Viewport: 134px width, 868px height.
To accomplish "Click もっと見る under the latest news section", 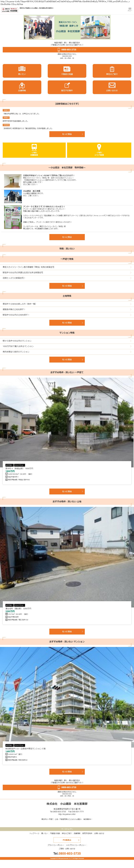I will tap(67, 134).
